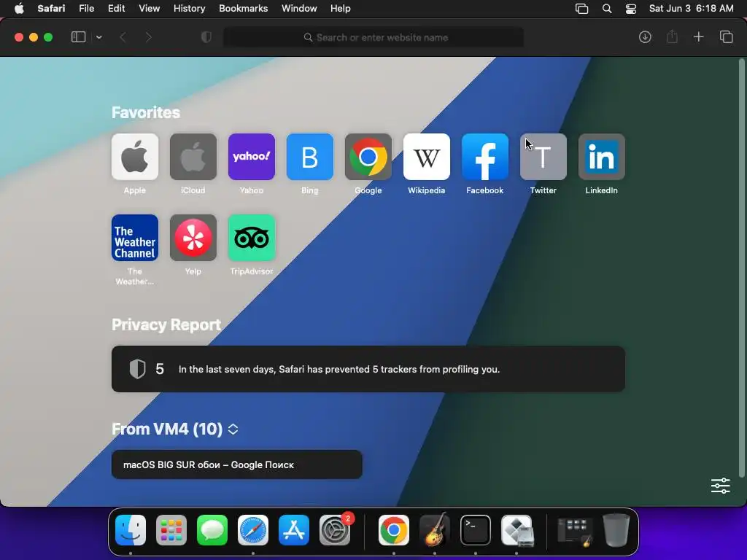Click the screen mirroring menu bar icon
Screen dimensions: 747x560
581,9
